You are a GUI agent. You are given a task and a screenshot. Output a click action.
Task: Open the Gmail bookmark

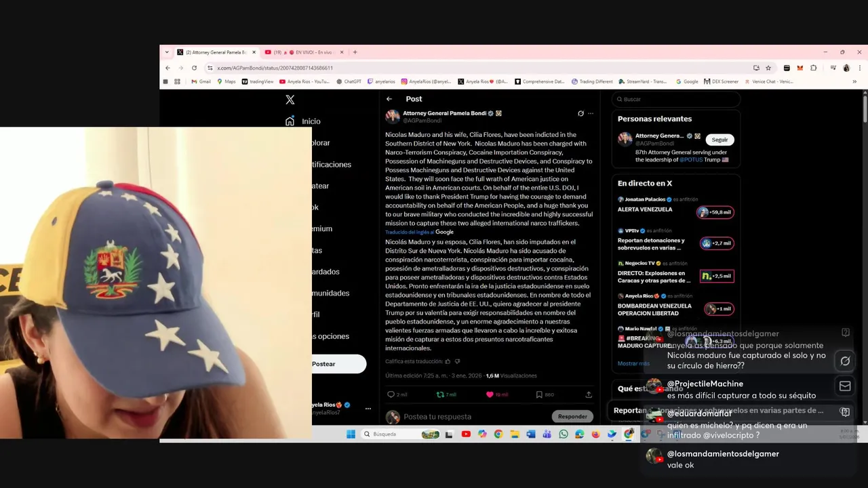[x=201, y=81]
